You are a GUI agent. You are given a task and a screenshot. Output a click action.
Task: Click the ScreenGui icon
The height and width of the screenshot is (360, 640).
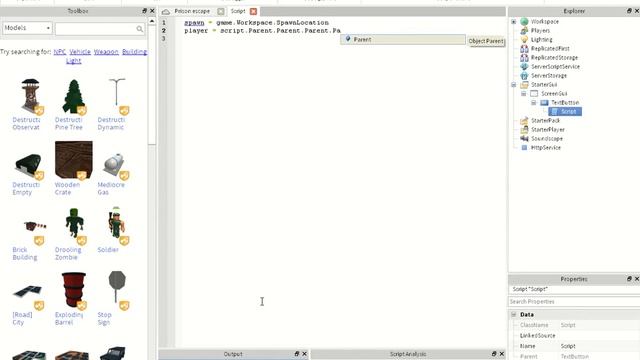[x=534, y=93]
